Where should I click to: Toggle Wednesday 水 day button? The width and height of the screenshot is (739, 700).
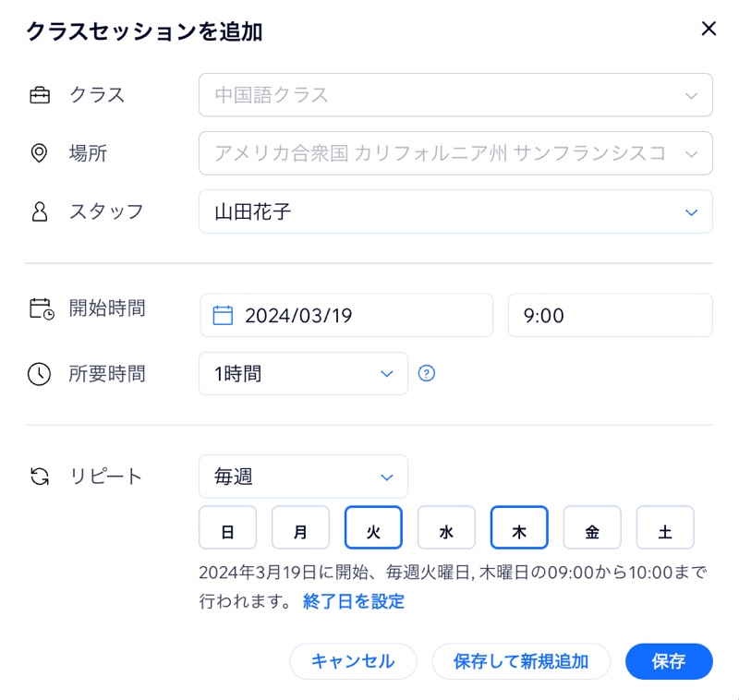point(446,527)
